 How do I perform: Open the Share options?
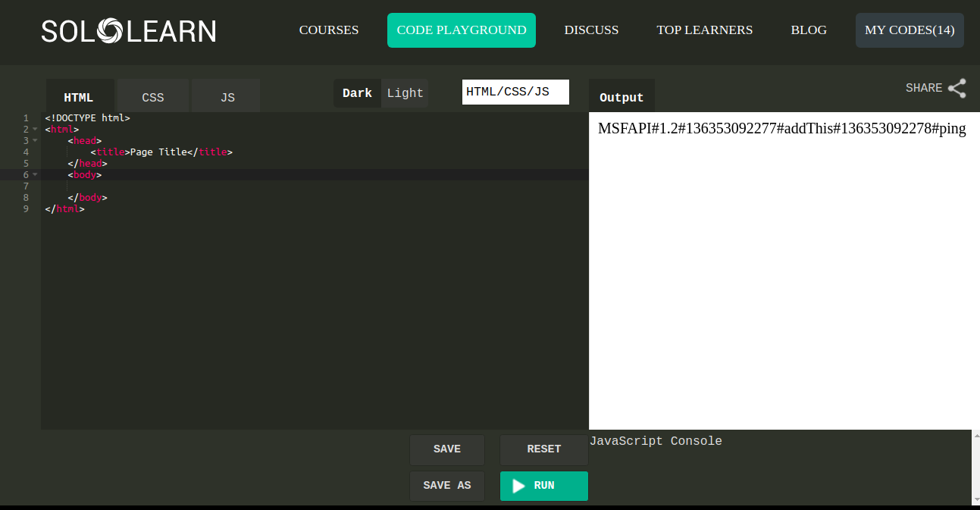935,88
